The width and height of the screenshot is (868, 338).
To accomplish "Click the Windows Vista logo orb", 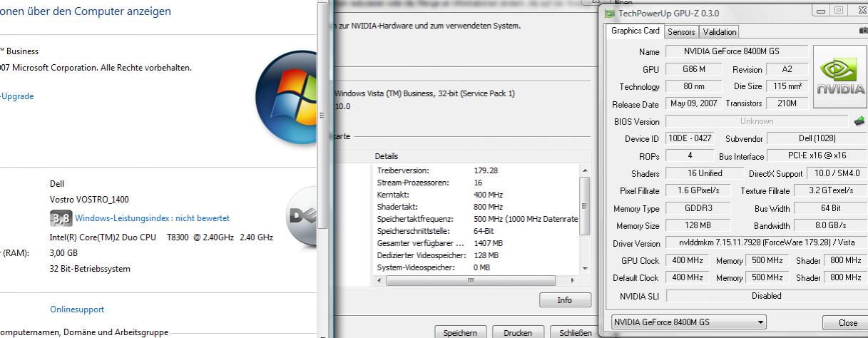I will click(287, 98).
